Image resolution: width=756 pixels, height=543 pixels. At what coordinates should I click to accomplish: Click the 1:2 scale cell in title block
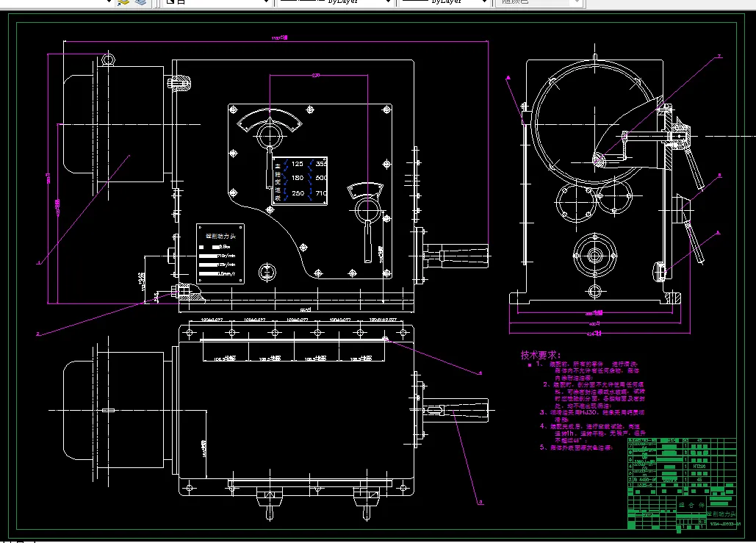(703, 522)
